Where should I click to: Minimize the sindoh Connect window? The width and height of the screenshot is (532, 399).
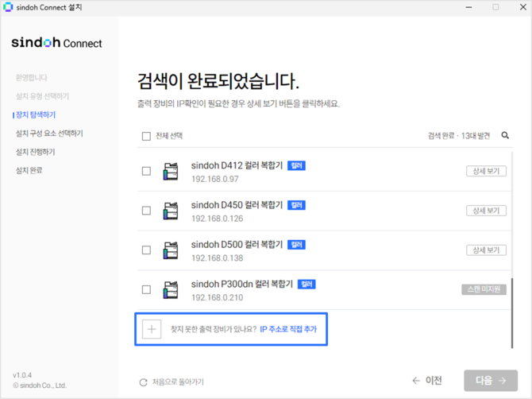point(469,7)
